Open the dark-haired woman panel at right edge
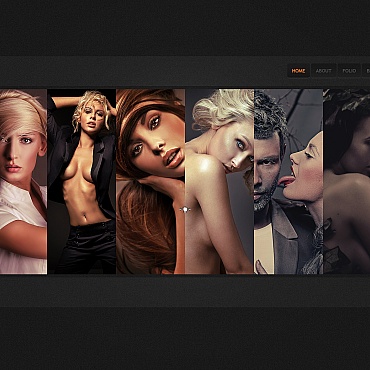The width and height of the screenshot is (370, 370). [x=347, y=181]
